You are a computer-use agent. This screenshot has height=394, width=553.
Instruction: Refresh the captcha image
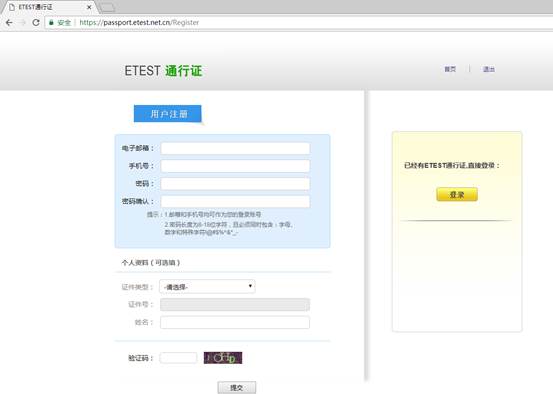coord(223,358)
